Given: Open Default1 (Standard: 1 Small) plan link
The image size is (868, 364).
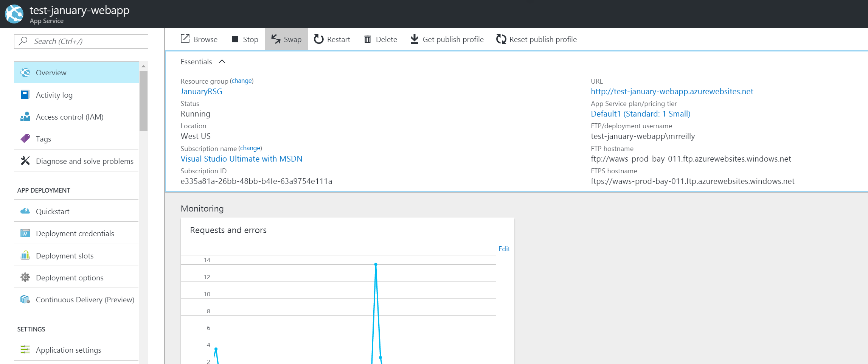Looking at the screenshot, I should tap(640, 114).
